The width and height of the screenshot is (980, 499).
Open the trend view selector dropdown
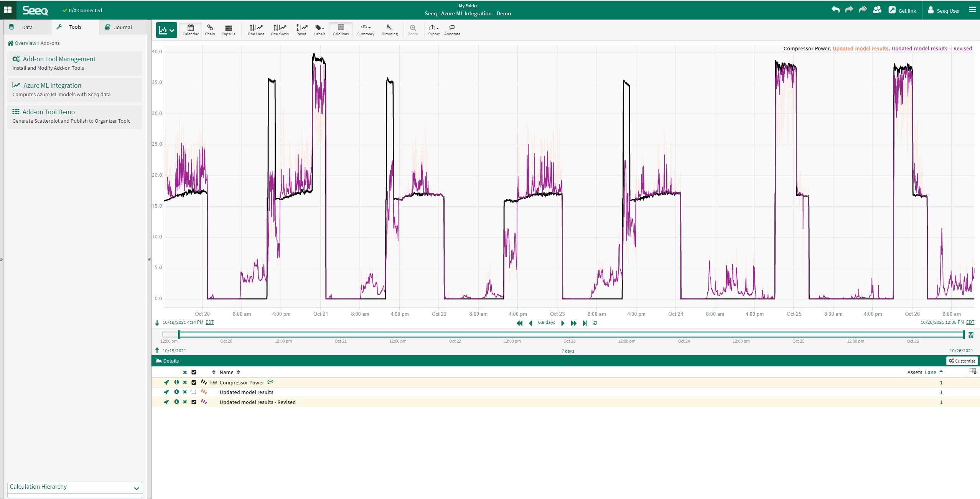166,30
